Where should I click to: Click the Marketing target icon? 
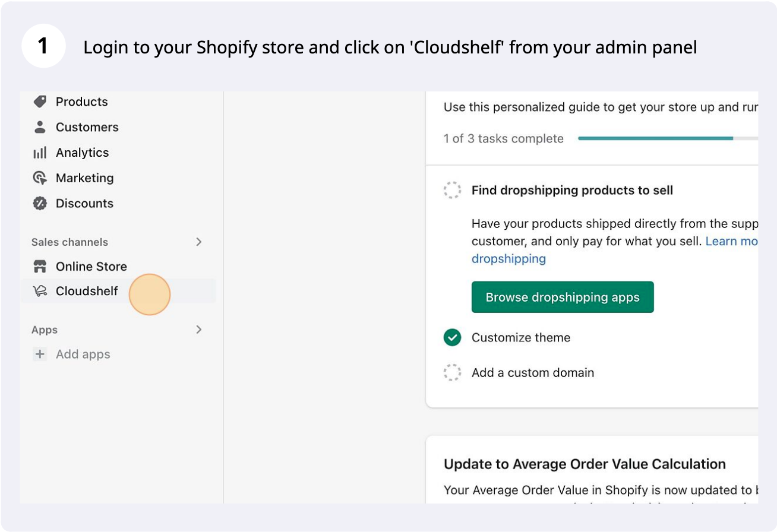(x=40, y=178)
